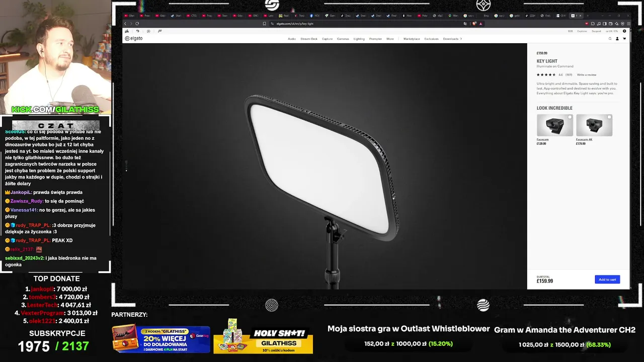Open the translate page icon in address bar

465,24
